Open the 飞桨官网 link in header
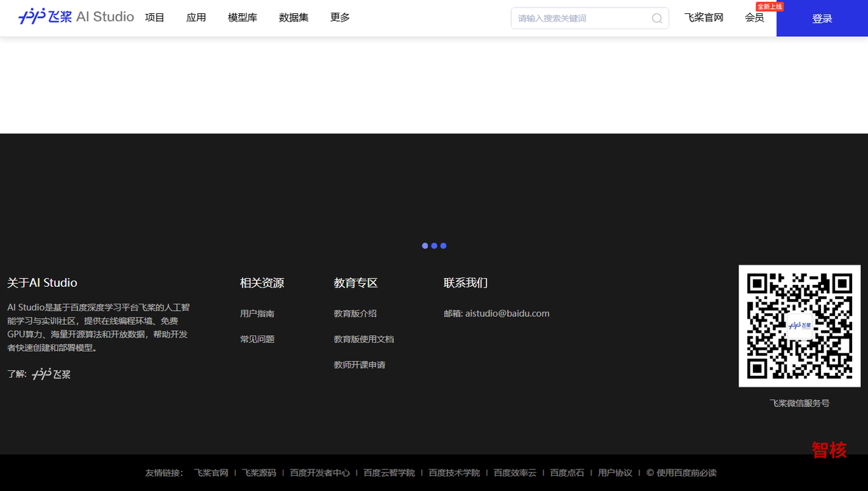 click(x=704, y=18)
